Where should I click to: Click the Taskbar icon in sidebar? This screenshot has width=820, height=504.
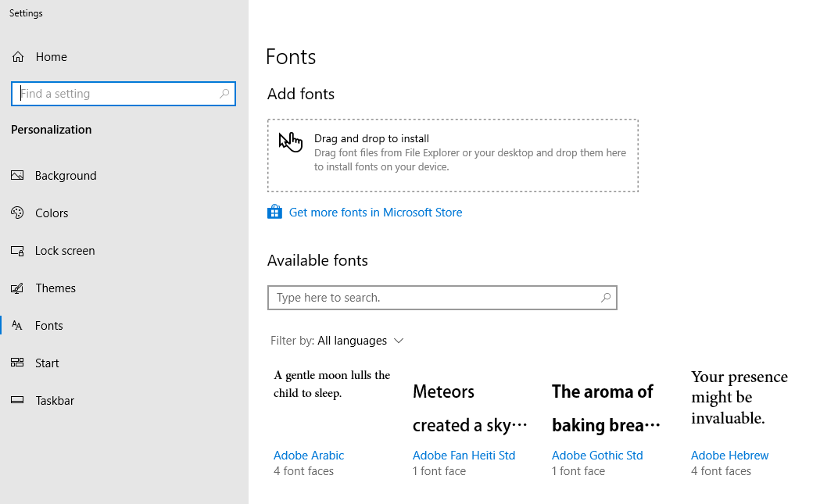[x=17, y=400]
